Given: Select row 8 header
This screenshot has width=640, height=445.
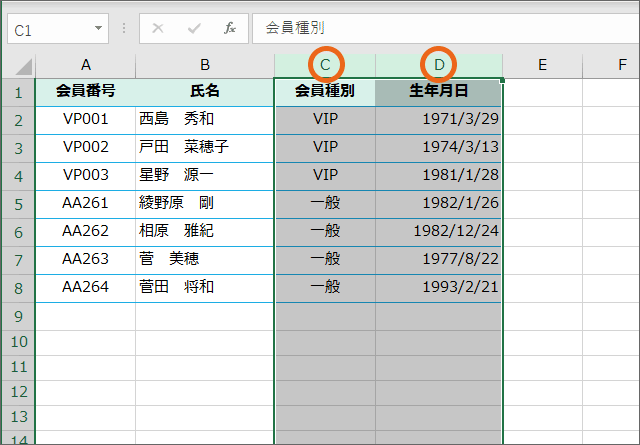Looking at the screenshot, I should pyautogui.click(x=18, y=289).
